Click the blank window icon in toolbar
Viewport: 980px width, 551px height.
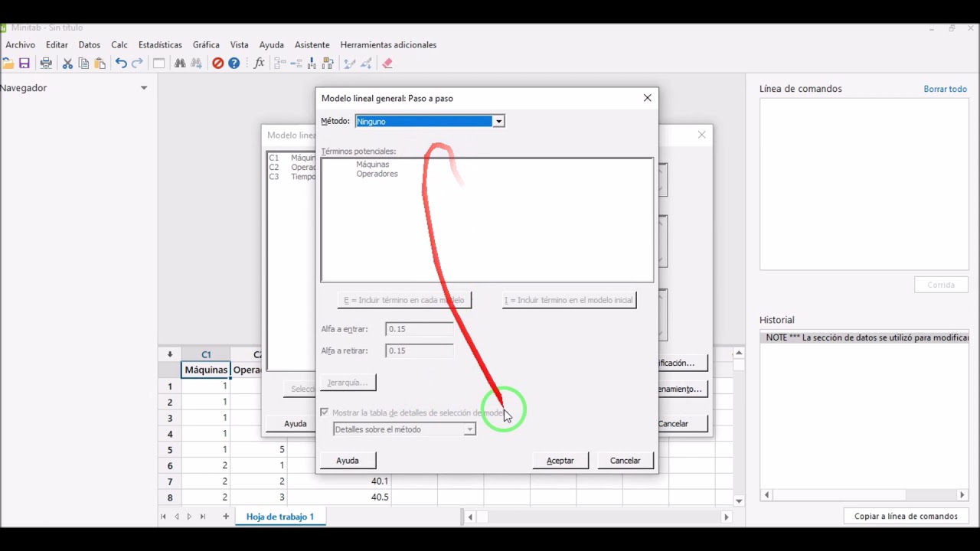pos(158,64)
